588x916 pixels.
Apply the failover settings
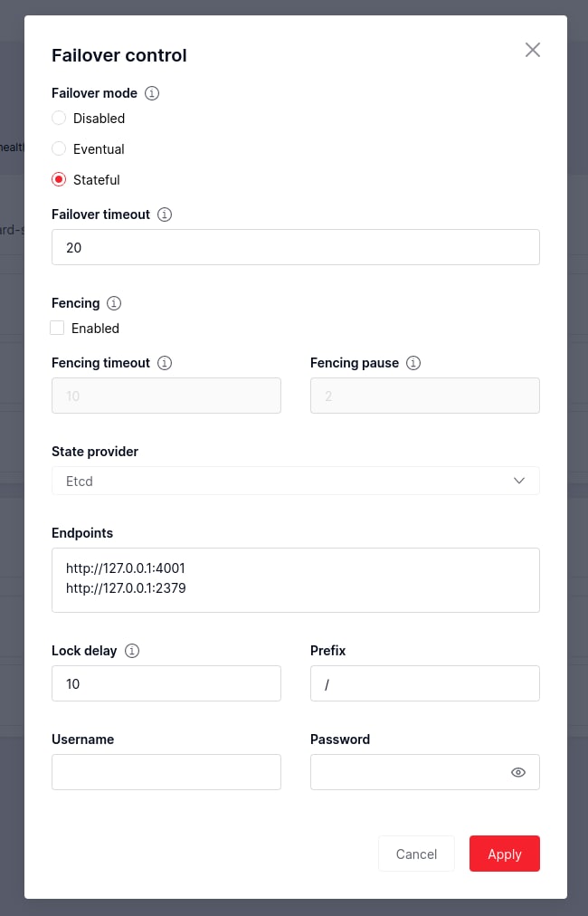505,854
